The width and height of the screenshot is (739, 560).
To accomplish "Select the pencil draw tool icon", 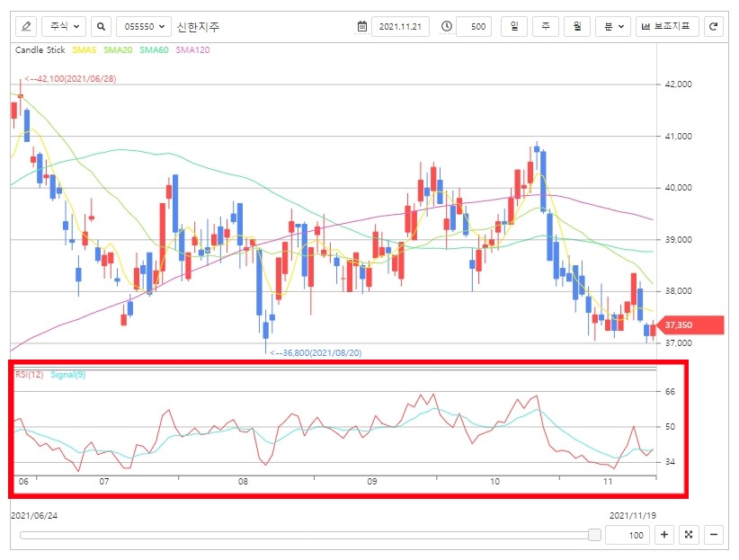I will point(26,26).
